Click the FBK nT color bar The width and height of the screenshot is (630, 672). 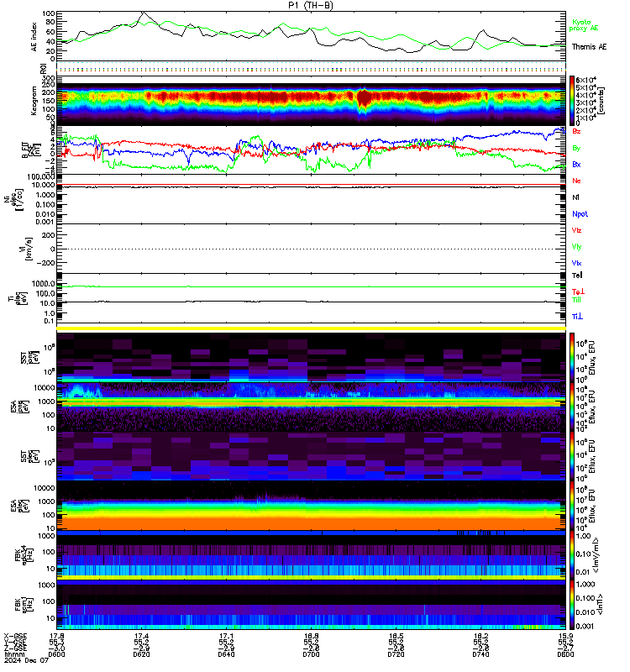[572, 605]
